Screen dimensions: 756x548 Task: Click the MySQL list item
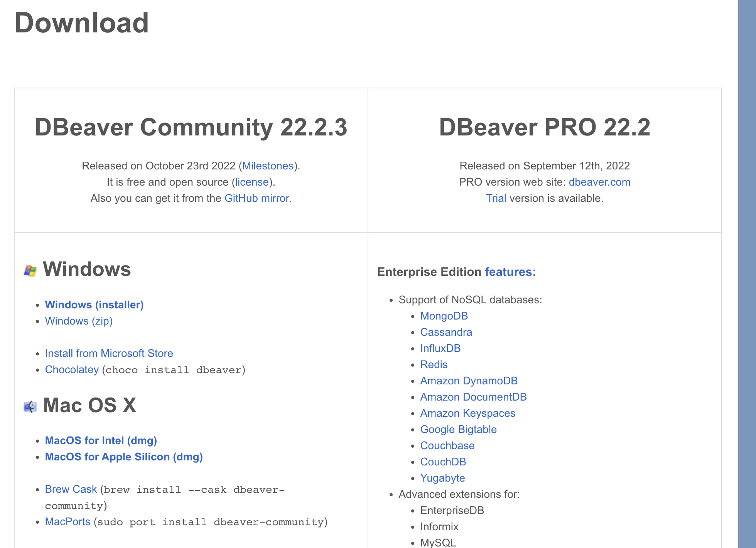[438, 543]
